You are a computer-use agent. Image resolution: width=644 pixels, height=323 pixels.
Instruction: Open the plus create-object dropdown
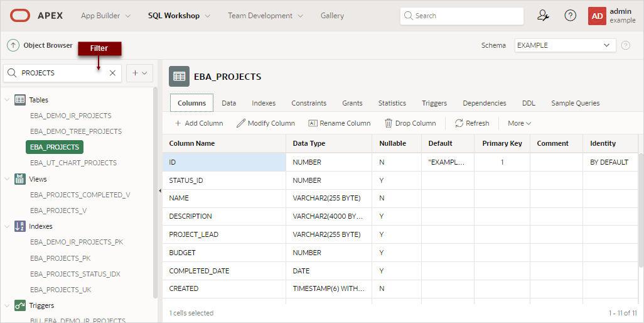click(x=139, y=73)
